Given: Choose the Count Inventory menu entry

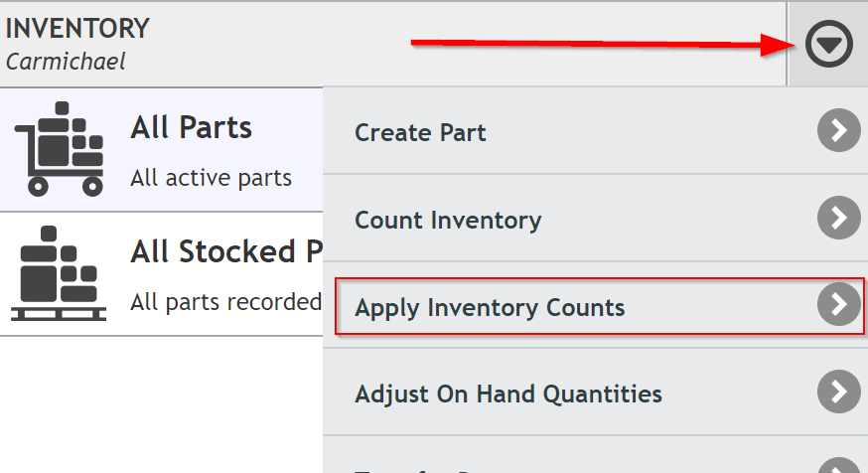Looking at the screenshot, I should tap(595, 219).
